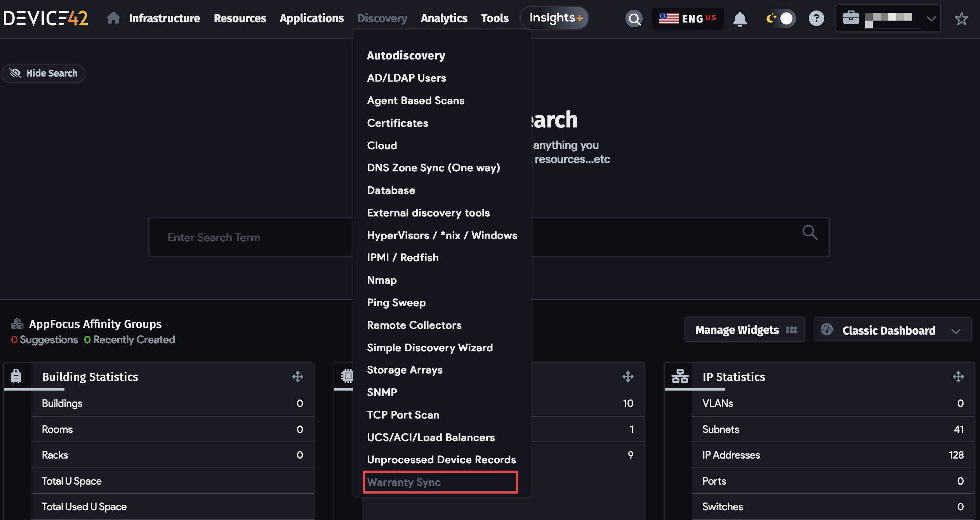Select Autodiscovery menu entry
This screenshot has width=980, height=520.
406,55
